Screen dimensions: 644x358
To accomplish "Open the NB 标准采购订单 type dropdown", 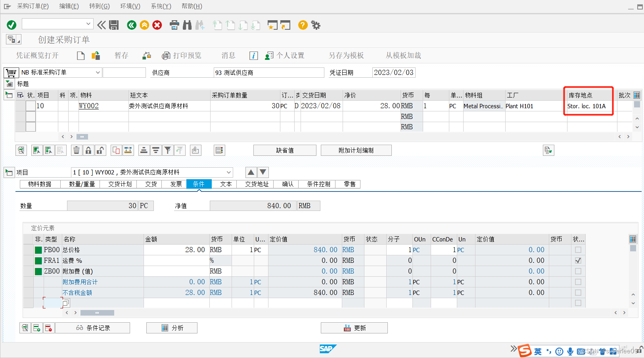I will [98, 73].
